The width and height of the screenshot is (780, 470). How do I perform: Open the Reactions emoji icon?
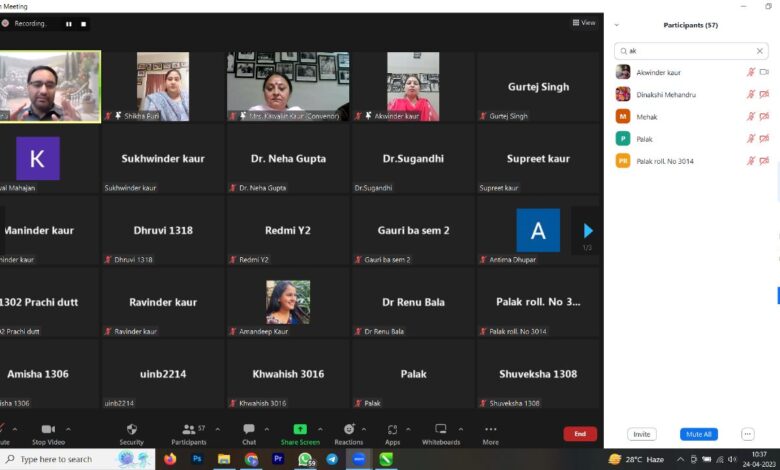click(x=348, y=429)
